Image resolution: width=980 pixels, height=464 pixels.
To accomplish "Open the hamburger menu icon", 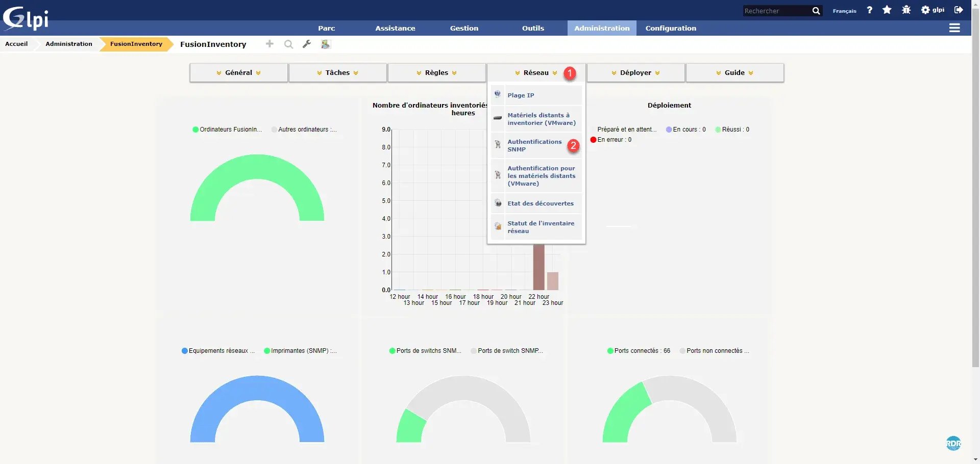I will coord(954,28).
